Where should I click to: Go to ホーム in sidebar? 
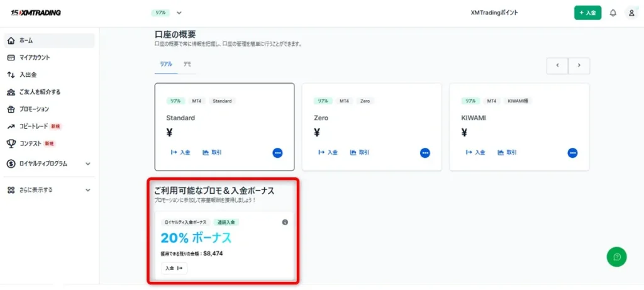[49, 41]
